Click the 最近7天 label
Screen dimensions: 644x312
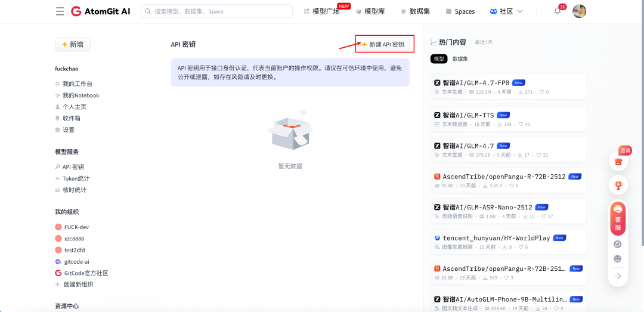pyautogui.click(x=484, y=42)
